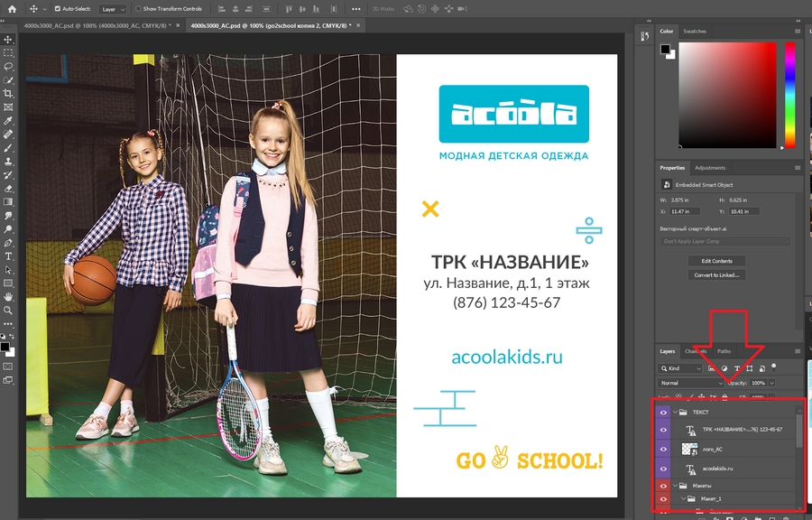Hide the Макет_1 group

pos(663,498)
